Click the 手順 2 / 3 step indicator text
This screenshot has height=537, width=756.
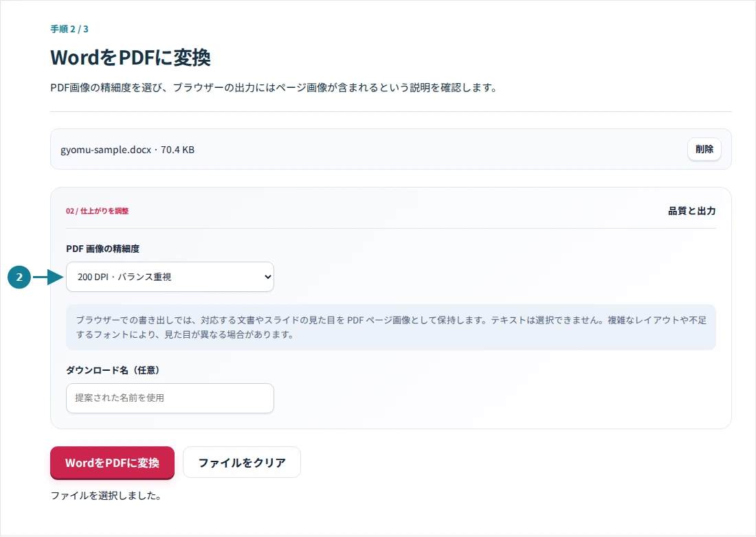click(69, 29)
